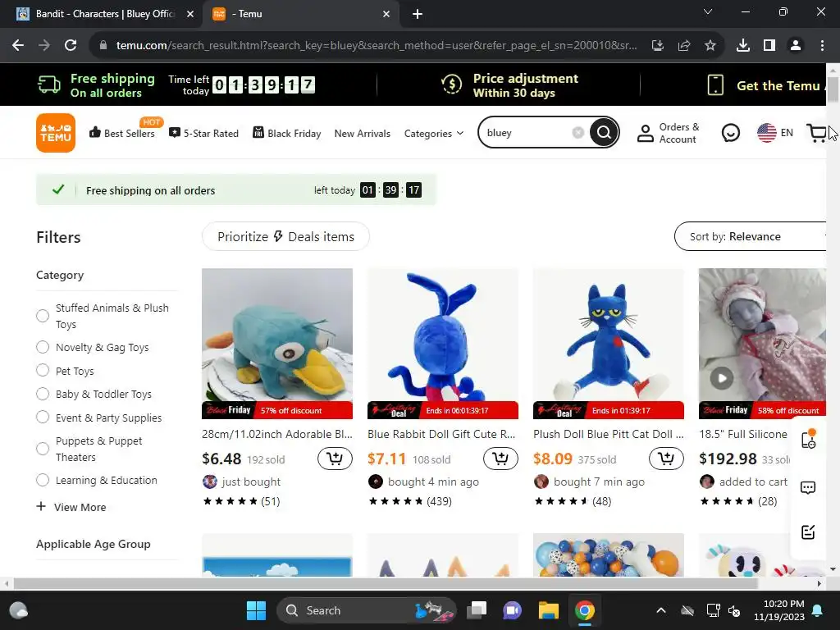This screenshot has width=840, height=630.
Task: Show hidden system tray icons
Action: tap(661, 610)
